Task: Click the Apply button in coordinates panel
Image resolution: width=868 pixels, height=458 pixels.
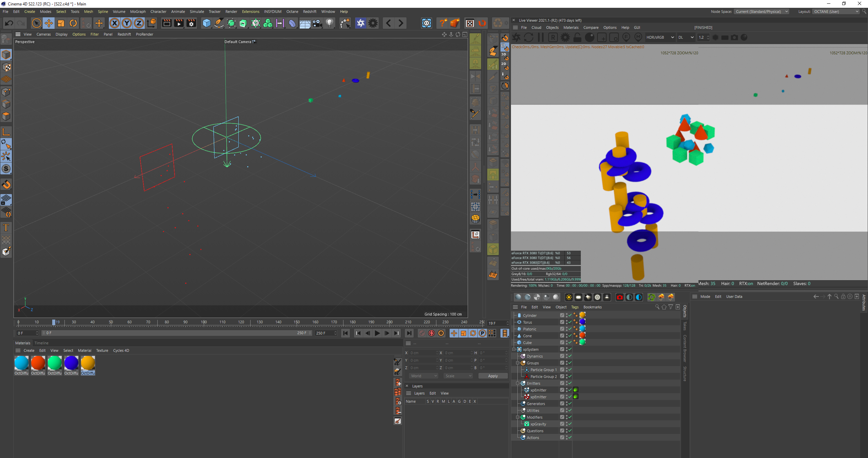Action: [x=493, y=376]
